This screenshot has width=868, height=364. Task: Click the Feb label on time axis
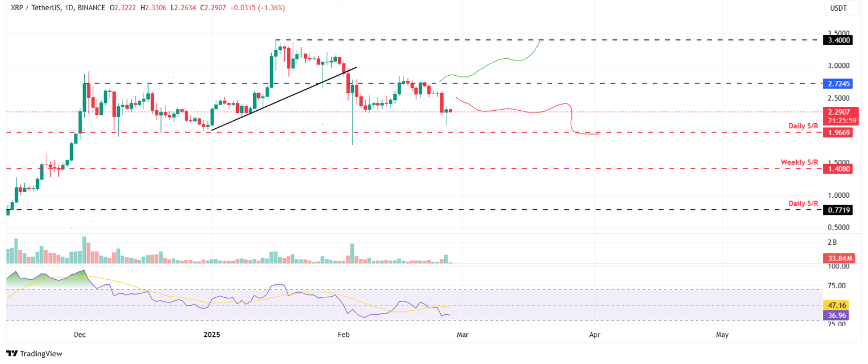(343, 335)
